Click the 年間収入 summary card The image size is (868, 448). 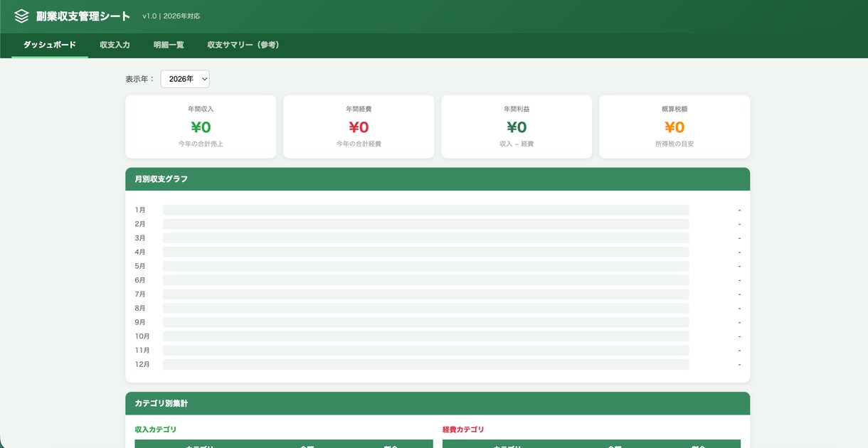click(x=201, y=127)
